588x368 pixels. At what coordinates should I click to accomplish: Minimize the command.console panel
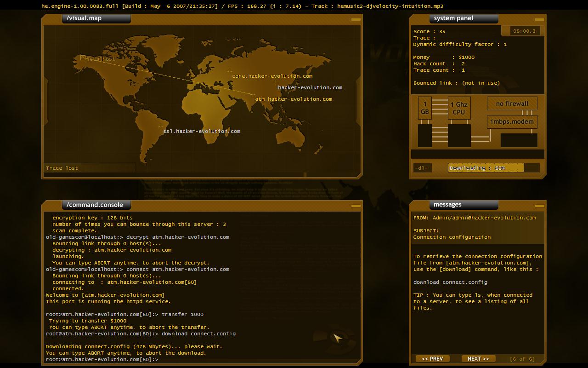click(x=356, y=206)
